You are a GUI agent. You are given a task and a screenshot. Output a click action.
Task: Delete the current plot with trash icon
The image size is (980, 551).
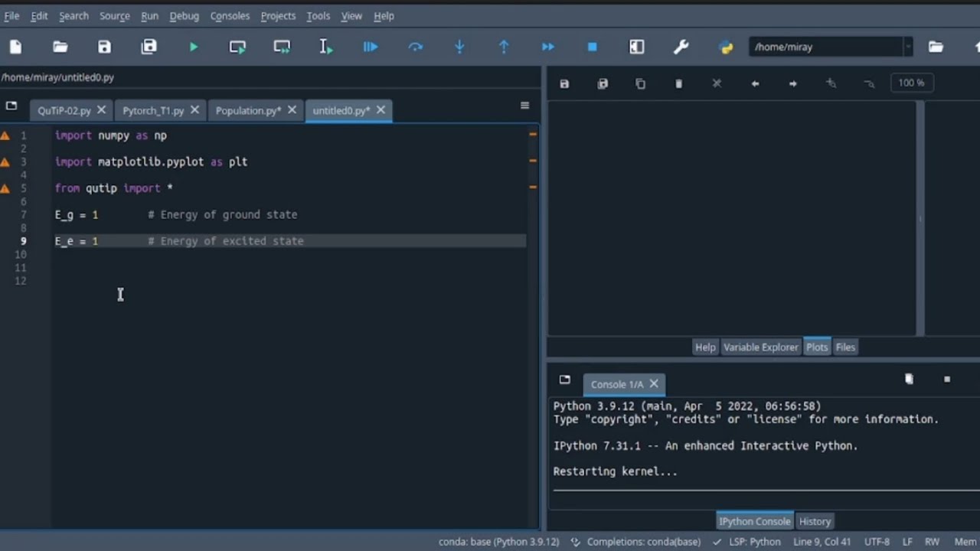(x=678, y=83)
